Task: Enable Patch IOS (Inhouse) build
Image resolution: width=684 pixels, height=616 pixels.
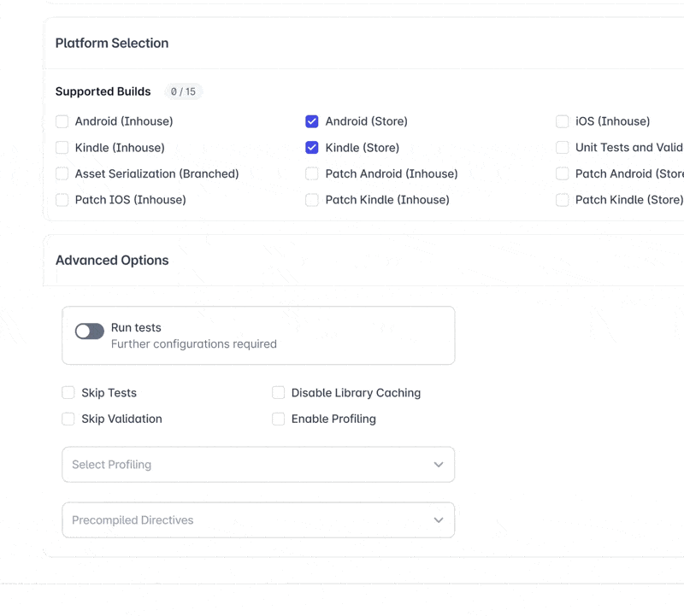Action: [x=62, y=200]
